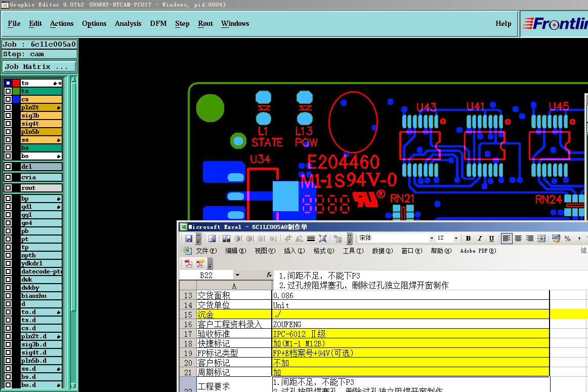Screen dimensions: 588x392
Task: Toggle checkbox for layer cs
Action: 8,99
